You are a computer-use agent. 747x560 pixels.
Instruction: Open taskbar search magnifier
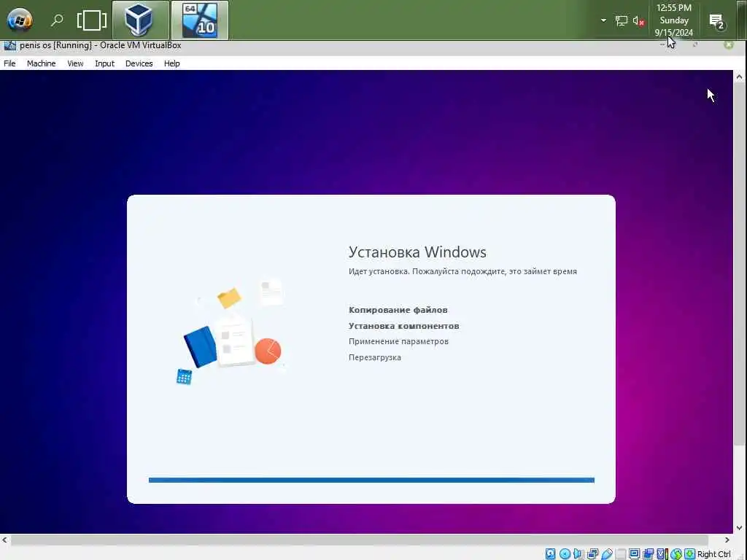[57, 20]
